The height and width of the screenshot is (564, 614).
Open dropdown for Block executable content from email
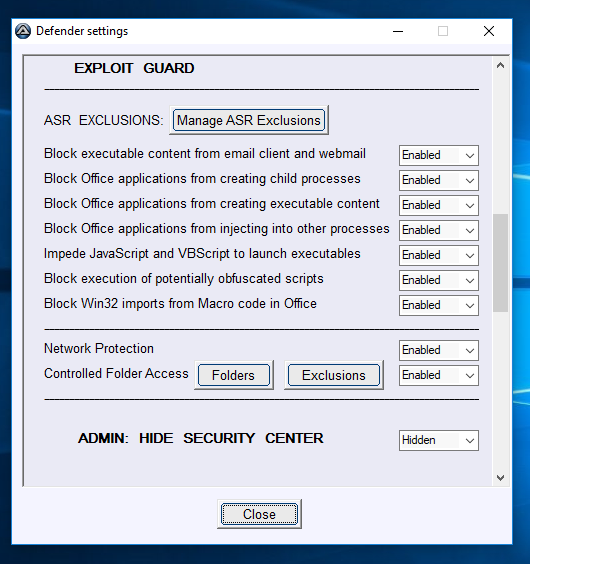[439, 155]
